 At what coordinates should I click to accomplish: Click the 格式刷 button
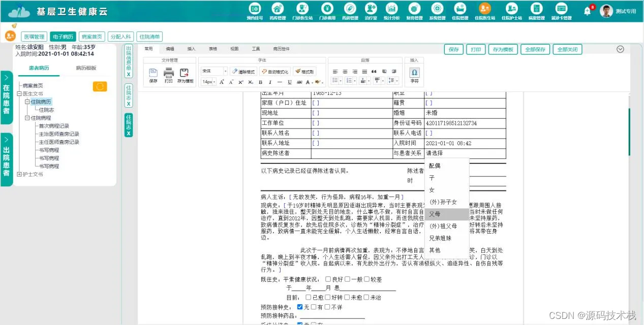[x=304, y=72]
